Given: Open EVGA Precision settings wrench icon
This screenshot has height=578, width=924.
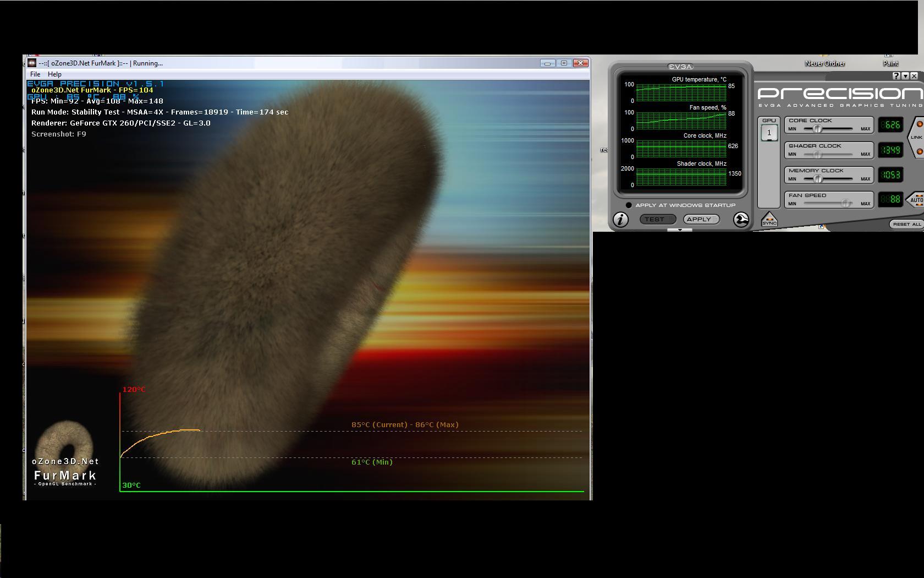Looking at the screenshot, I should [x=741, y=220].
